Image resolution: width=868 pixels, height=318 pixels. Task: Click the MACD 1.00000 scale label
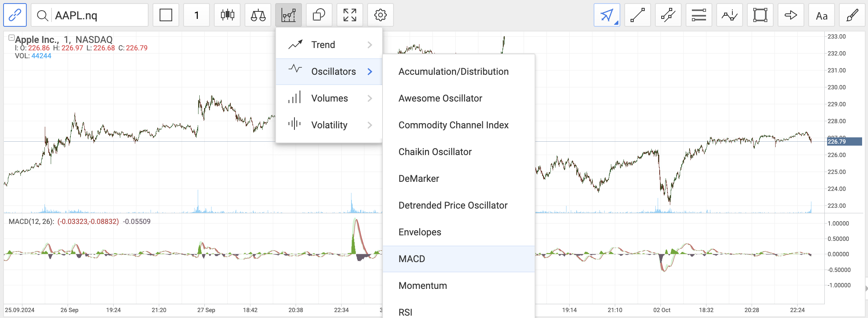(838, 224)
